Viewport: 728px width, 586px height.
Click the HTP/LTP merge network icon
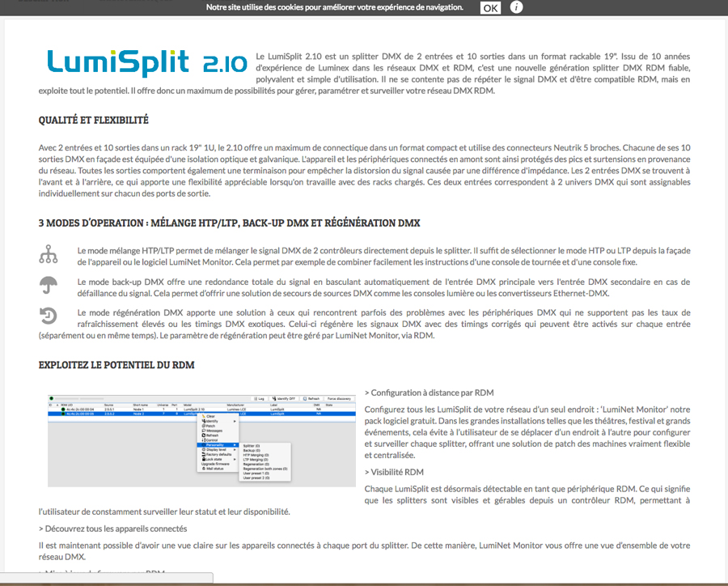point(49,255)
